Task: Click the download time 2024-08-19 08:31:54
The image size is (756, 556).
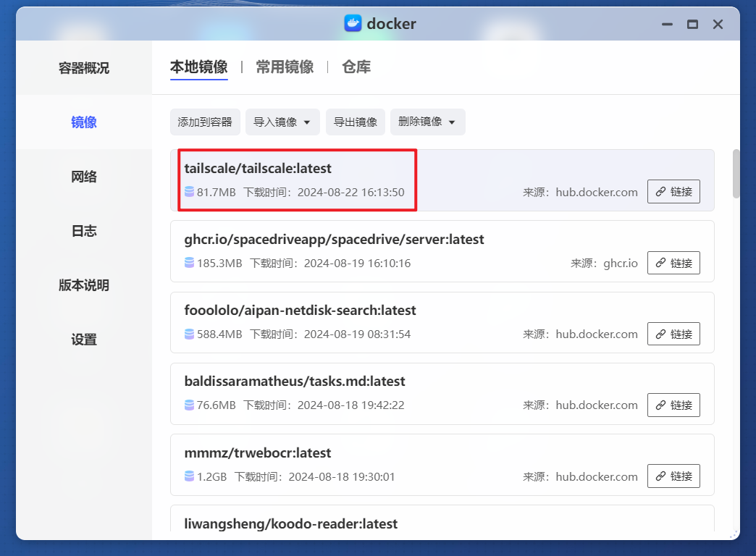Action: (x=357, y=334)
